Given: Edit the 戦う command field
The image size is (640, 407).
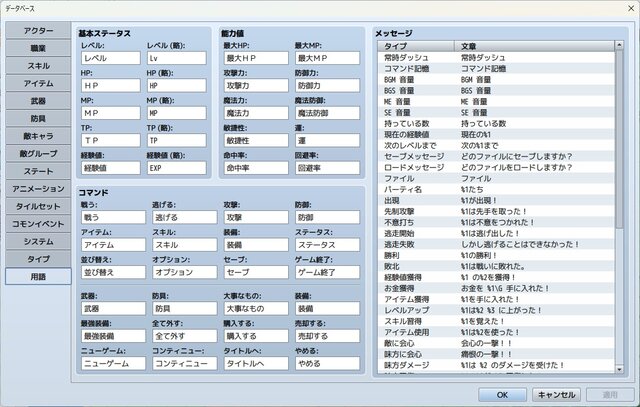Looking at the screenshot, I should coord(113,217).
